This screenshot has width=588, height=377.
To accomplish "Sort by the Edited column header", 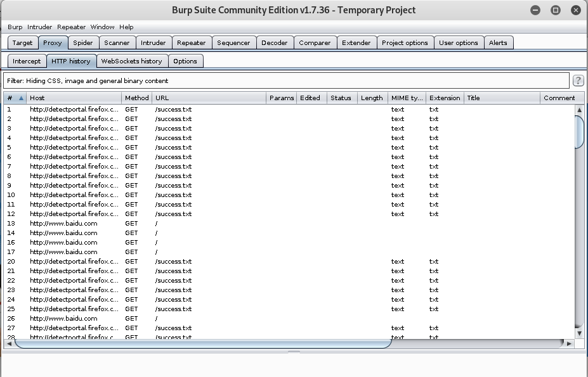I will tap(311, 98).
